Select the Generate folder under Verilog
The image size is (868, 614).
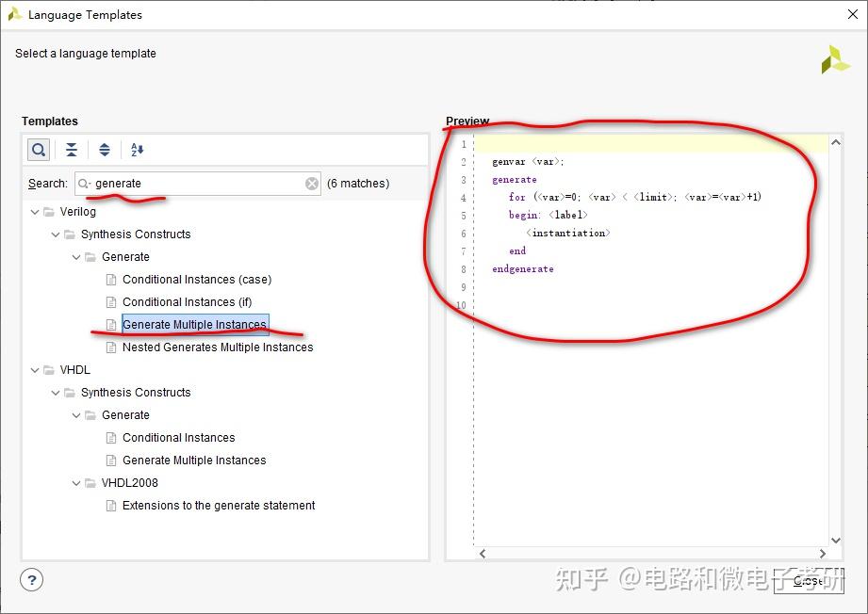[x=124, y=256]
